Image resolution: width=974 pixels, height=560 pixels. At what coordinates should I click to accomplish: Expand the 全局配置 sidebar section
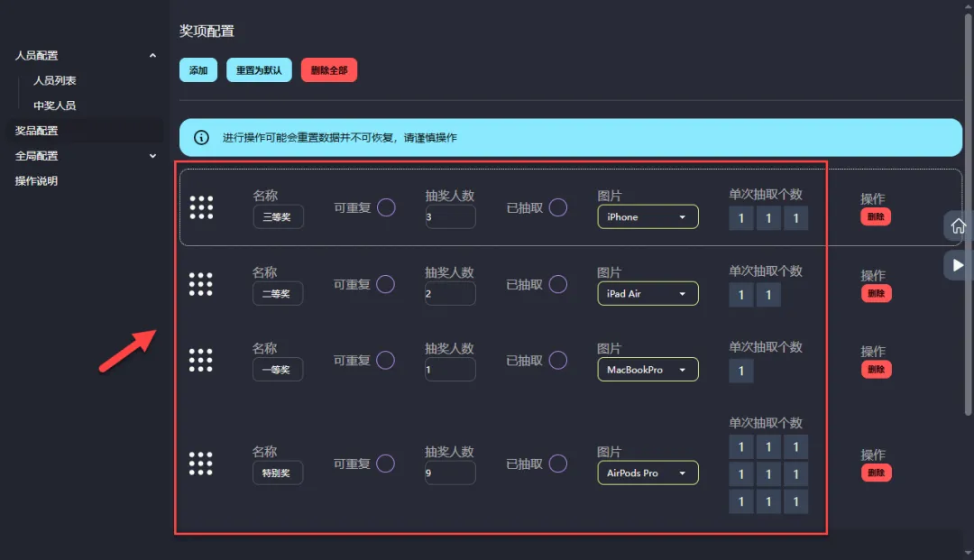pyautogui.click(x=152, y=156)
